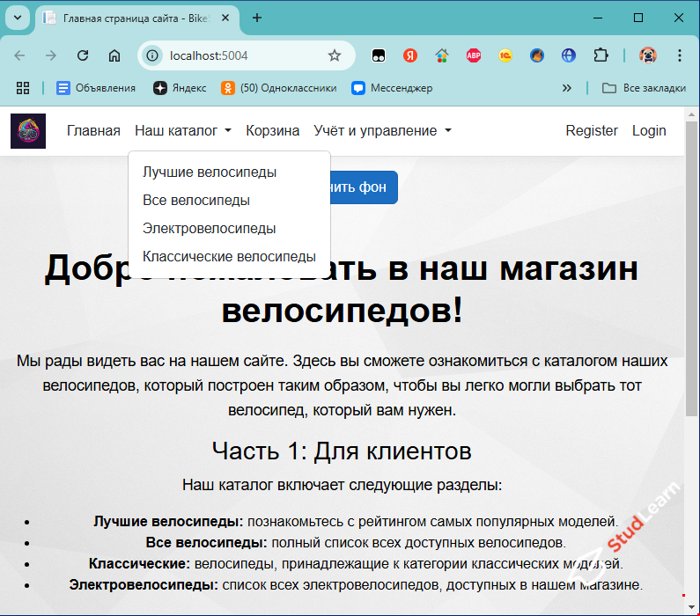The width and height of the screenshot is (700, 616).
Task: Collapse the Наш каталог dropdown
Action: pyautogui.click(x=183, y=131)
